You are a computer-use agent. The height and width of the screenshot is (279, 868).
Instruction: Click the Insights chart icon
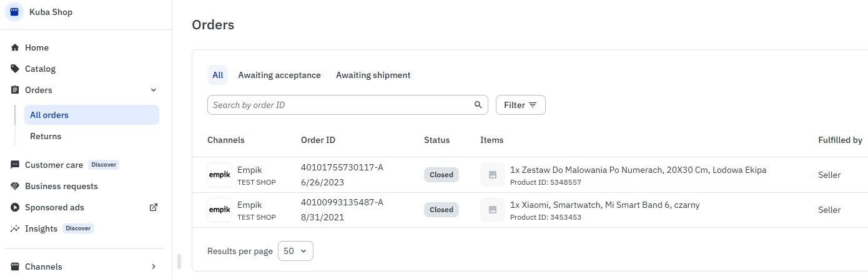tap(16, 228)
